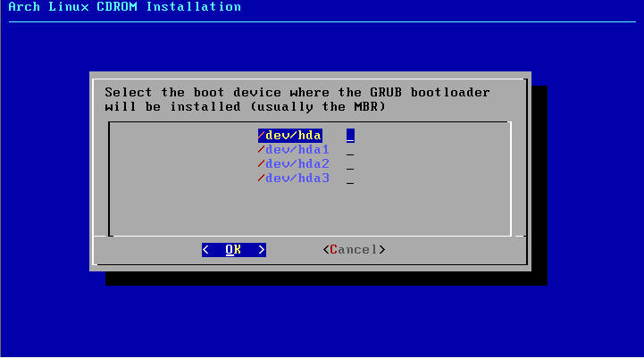Choose /dev/hda1 as the boot device

[293, 150]
